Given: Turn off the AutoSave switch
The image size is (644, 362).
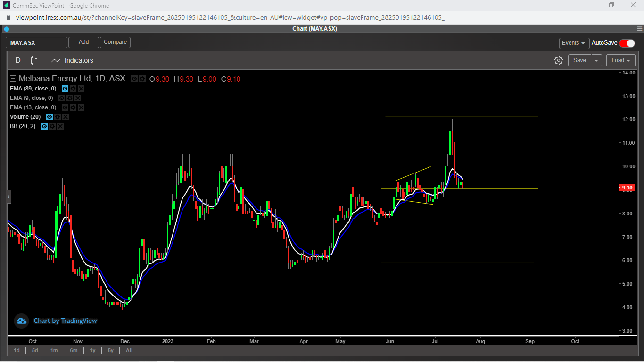Looking at the screenshot, I should pyautogui.click(x=627, y=43).
